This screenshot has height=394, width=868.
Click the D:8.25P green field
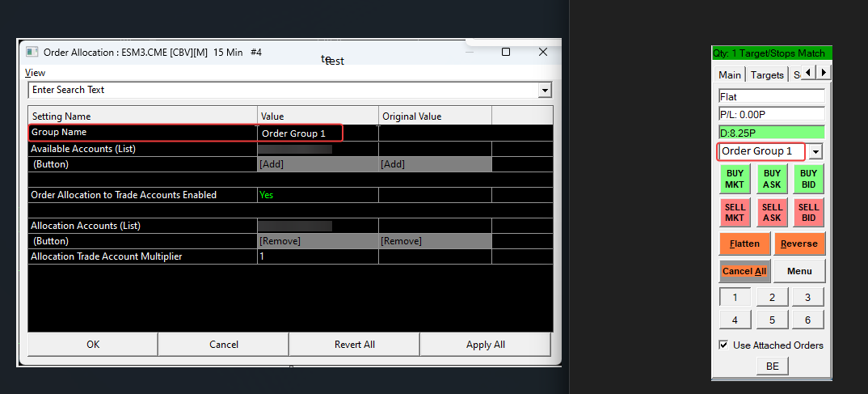(x=772, y=133)
